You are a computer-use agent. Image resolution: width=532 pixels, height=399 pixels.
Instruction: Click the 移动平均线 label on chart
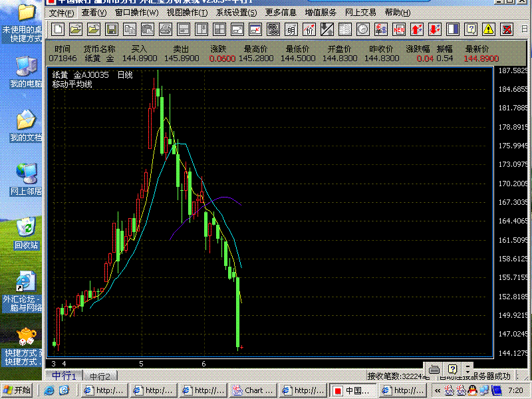point(72,84)
